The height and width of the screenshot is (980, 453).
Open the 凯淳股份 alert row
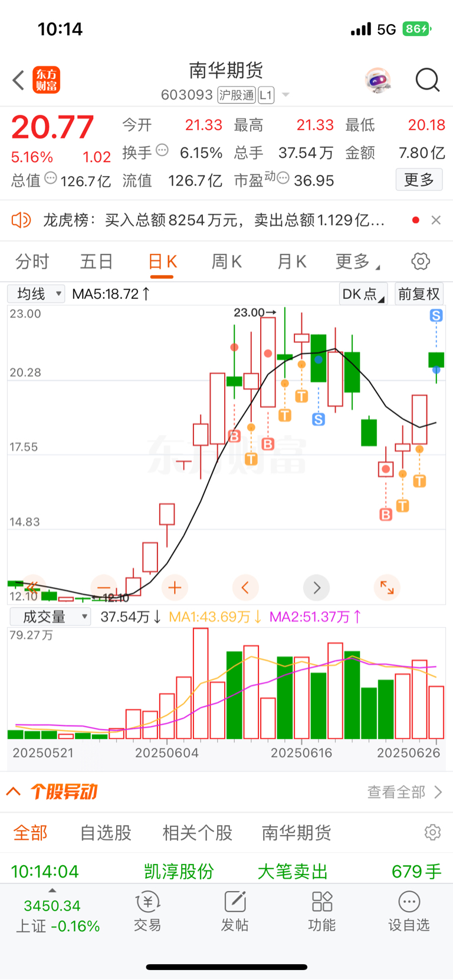(226, 871)
